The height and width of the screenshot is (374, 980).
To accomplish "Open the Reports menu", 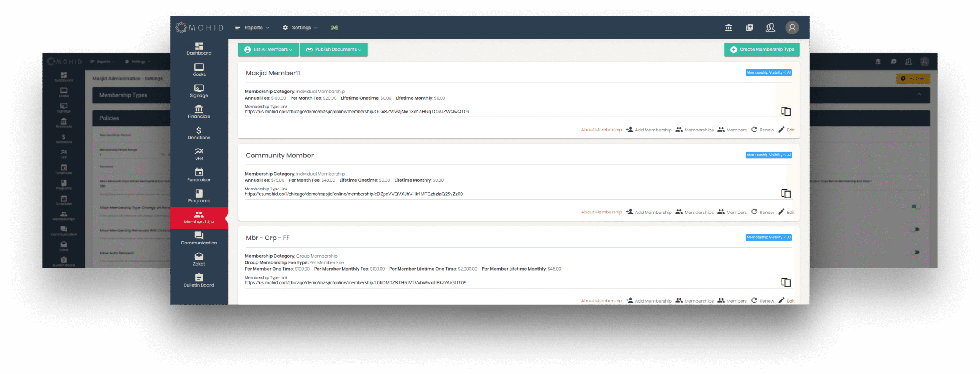I will tap(252, 28).
